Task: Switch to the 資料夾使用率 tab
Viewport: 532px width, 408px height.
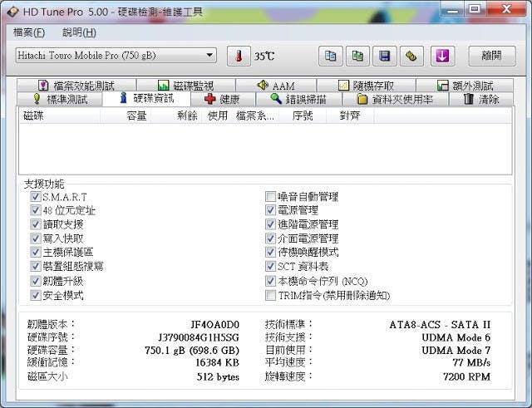Action: click(396, 99)
